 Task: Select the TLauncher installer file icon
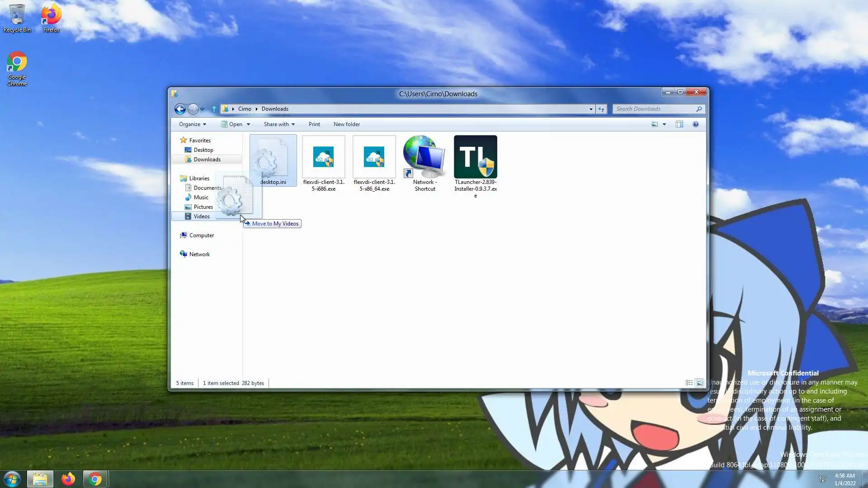click(x=475, y=157)
